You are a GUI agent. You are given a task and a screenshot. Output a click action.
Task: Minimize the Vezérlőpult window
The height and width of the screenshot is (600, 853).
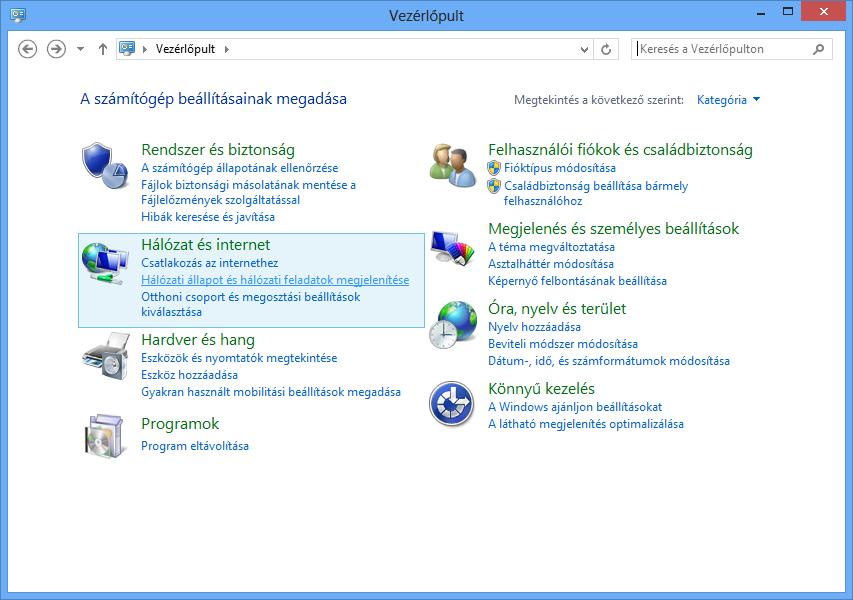761,12
